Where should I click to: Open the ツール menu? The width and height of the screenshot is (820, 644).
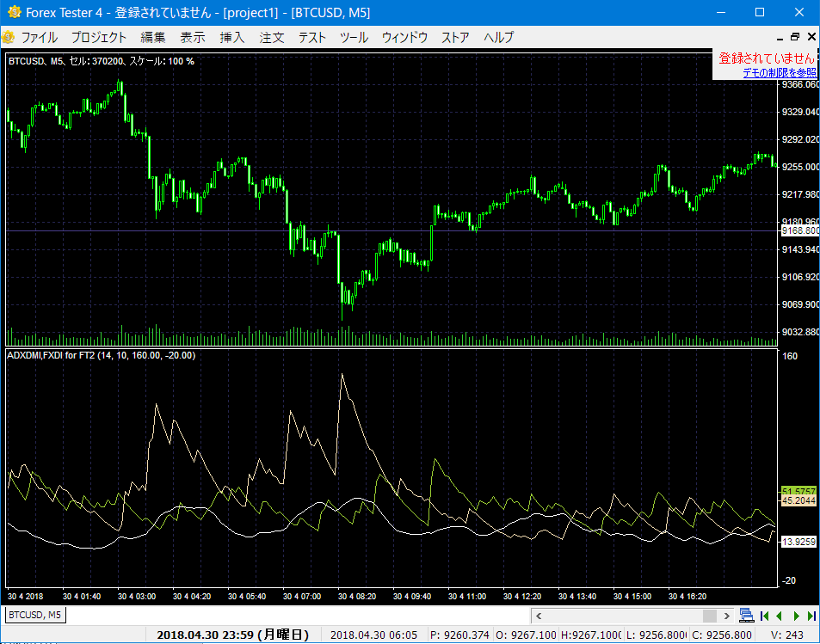pyautogui.click(x=354, y=37)
